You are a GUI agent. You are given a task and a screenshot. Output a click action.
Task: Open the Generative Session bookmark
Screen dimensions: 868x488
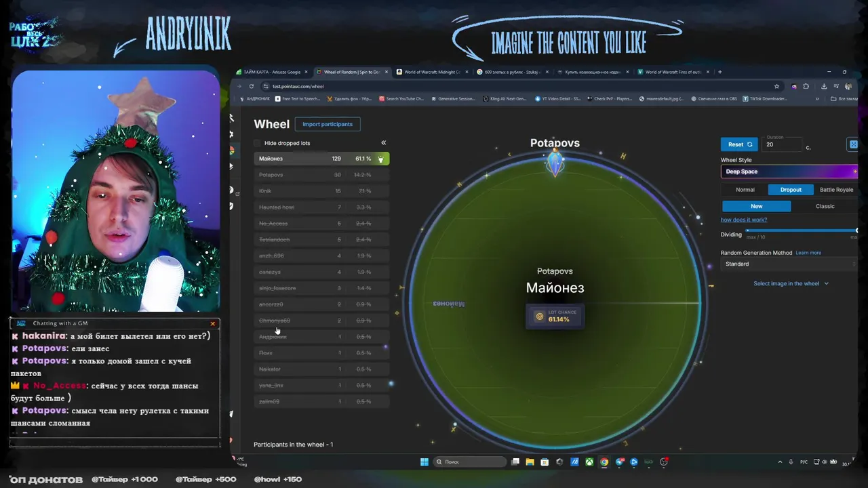[x=453, y=99]
